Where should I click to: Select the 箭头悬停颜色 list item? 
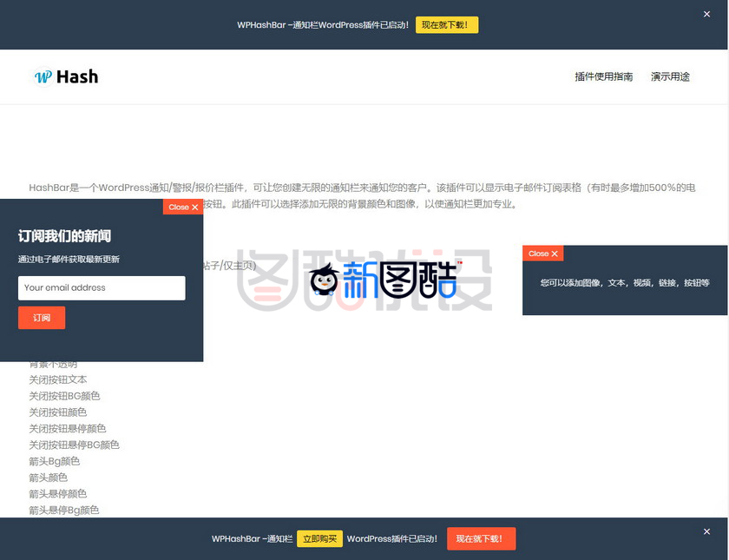58,494
